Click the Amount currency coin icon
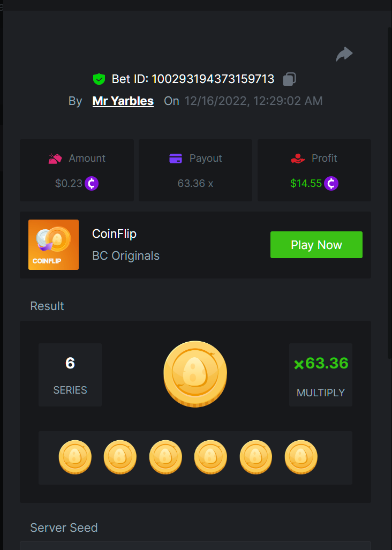The height and width of the screenshot is (550, 392). pos(92,184)
